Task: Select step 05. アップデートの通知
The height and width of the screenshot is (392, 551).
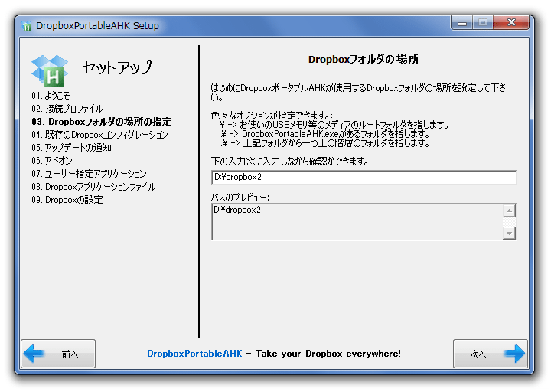Action: (x=71, y=148)
